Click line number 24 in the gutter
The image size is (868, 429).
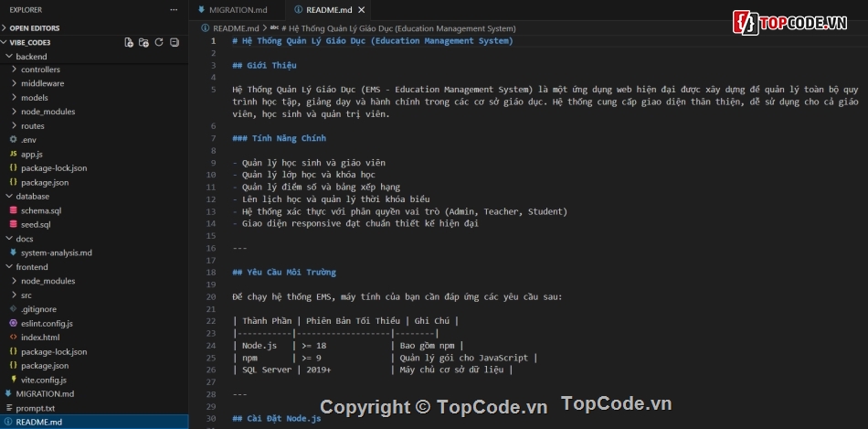click(x=211, y=346)
